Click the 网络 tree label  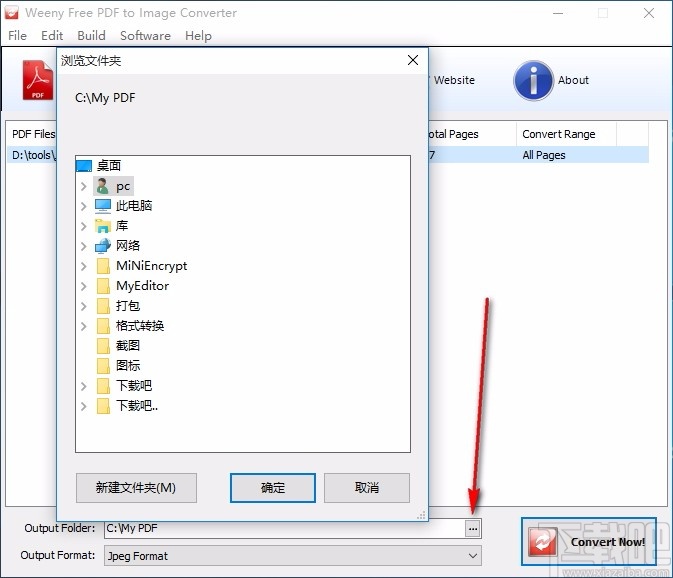[128, 245]
